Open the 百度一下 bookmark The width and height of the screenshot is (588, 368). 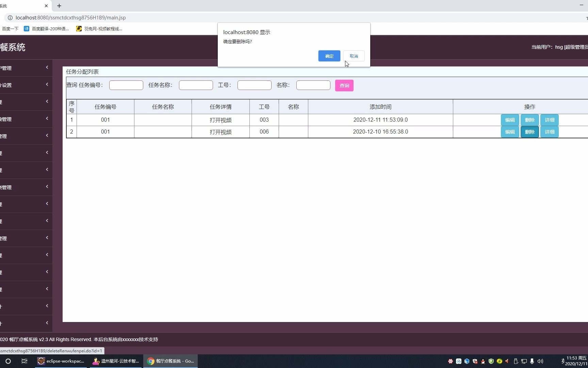tap(10, 29)
